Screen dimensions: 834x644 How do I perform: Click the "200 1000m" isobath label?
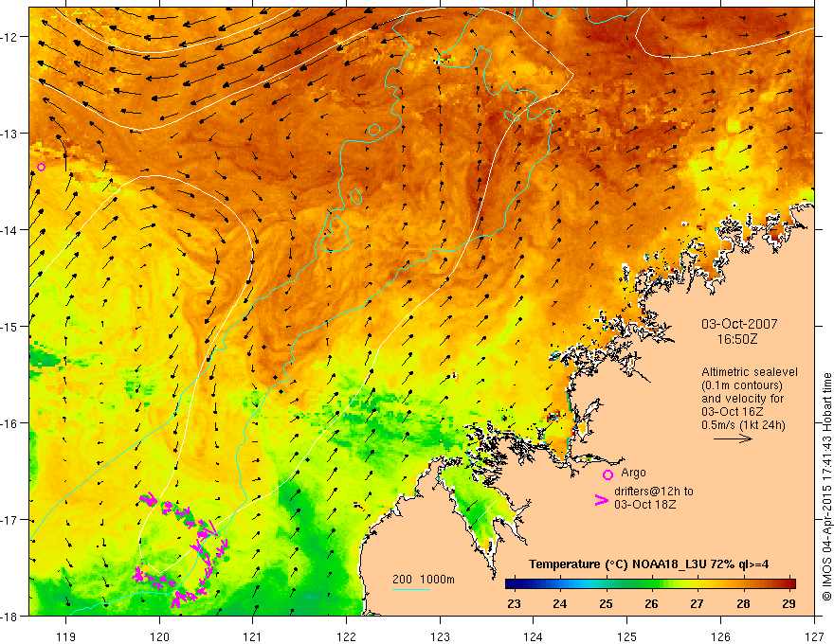tap(424, 580)
